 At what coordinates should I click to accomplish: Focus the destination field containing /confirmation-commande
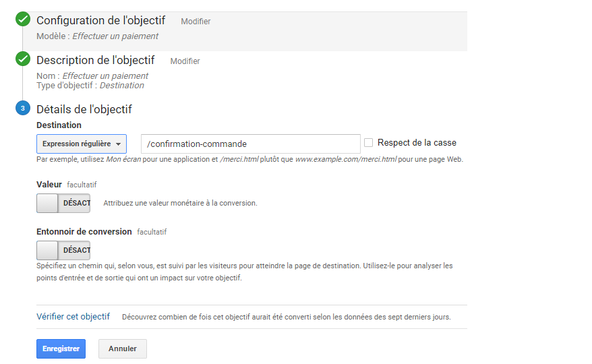click(250, 144)
